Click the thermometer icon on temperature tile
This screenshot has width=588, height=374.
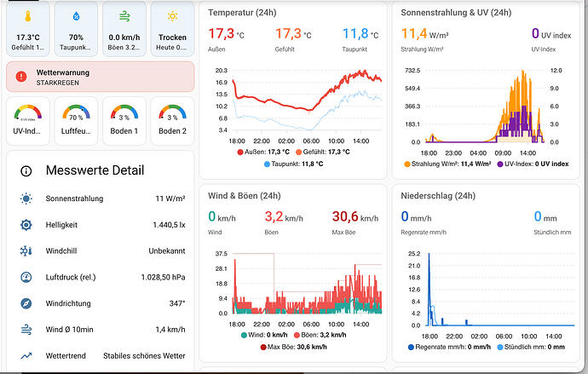click(28, 16)
